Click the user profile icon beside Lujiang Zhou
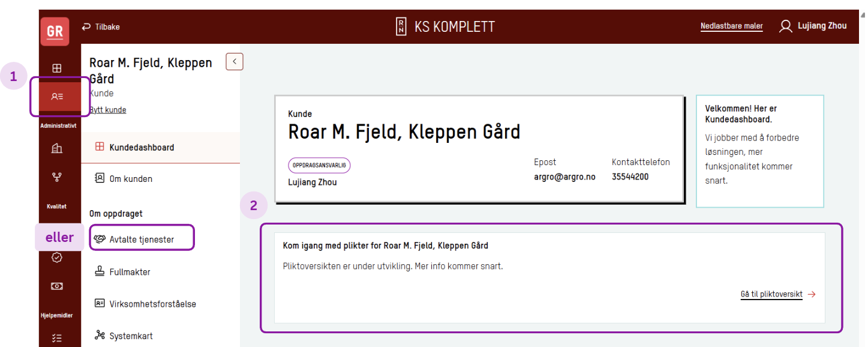The height and width of the screenshot is (347, 868). tap(785, 26)
